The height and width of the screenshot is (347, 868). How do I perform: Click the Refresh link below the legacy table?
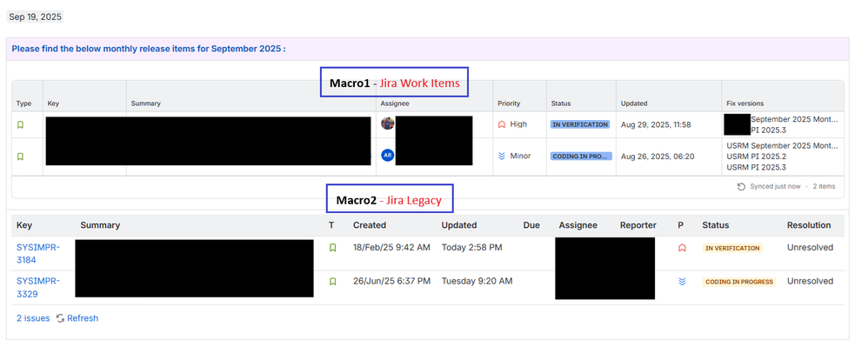83,318
